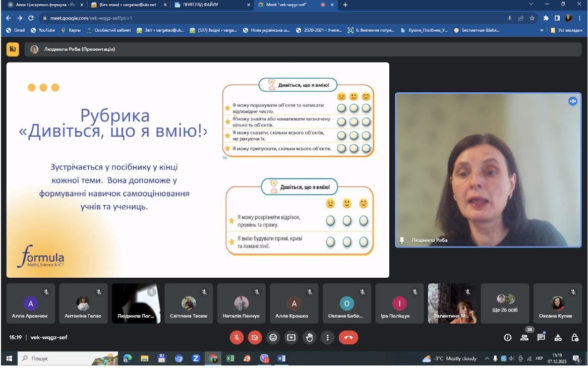
Task: Raise hand using the hand icon
Action: click(309, 338)
